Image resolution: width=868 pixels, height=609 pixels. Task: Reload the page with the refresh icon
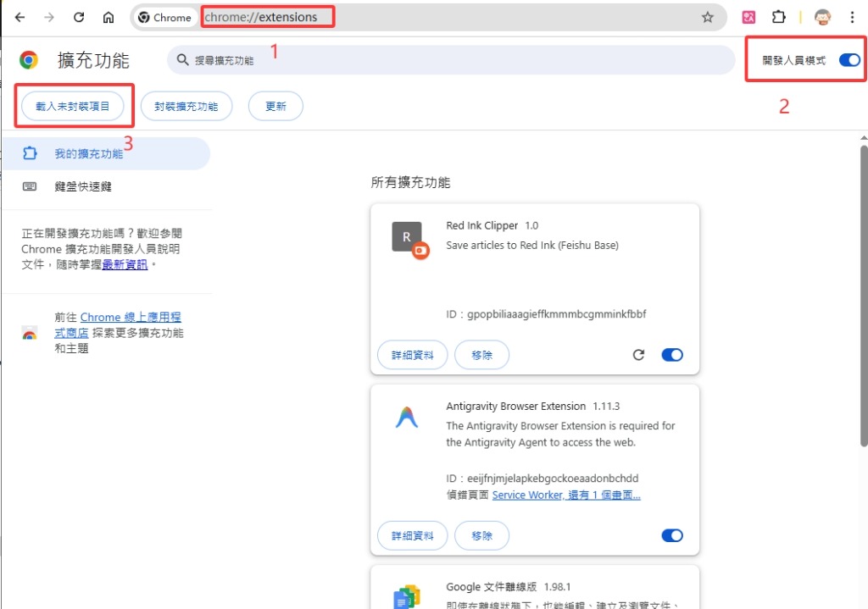pyautogui.click(x=79, y=18)
